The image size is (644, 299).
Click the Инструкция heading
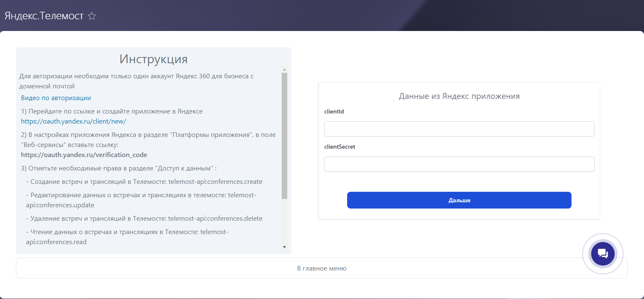(153, 59)
